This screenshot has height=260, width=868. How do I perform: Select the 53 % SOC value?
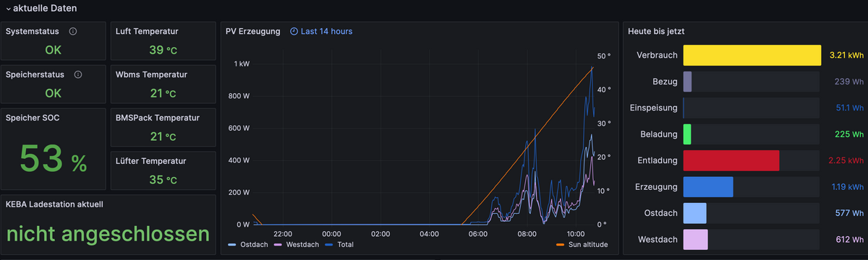point(54,158)
